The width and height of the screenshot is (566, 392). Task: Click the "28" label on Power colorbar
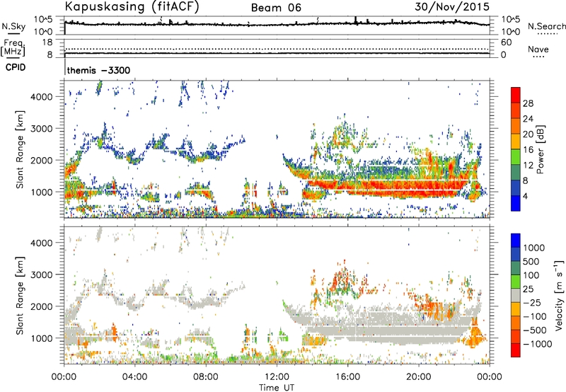[x=528, y=103]
